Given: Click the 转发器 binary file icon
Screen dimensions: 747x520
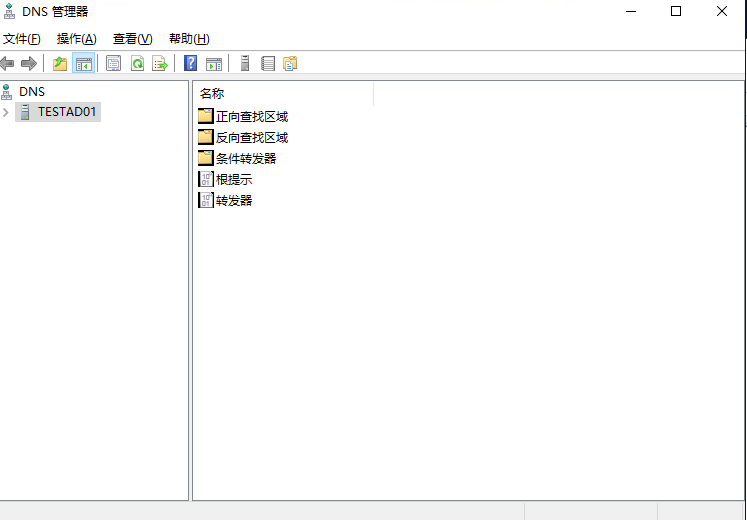Looking at the screenshot, I should pos(205,200).
